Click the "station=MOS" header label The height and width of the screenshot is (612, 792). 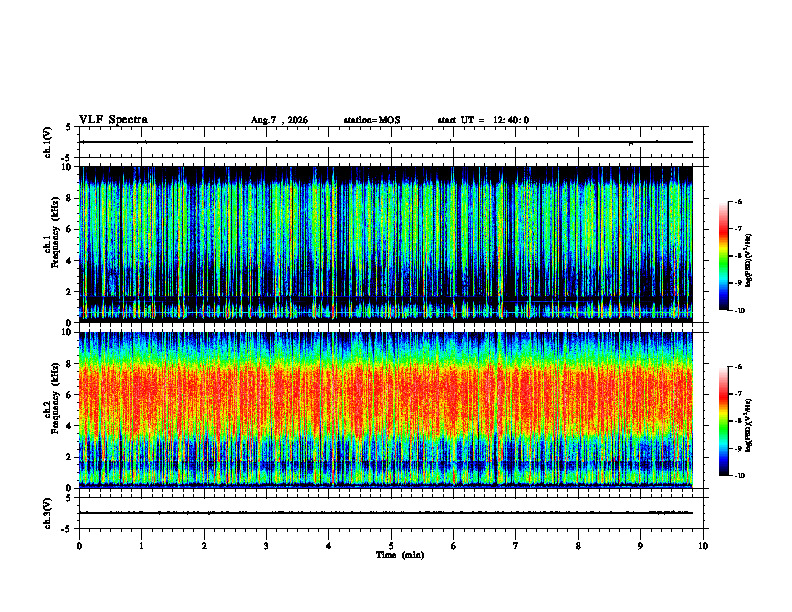tap(372, 120)
